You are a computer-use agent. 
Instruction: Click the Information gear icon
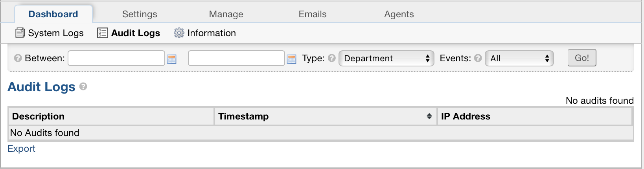pyautogui.click(x=179, y=33)
